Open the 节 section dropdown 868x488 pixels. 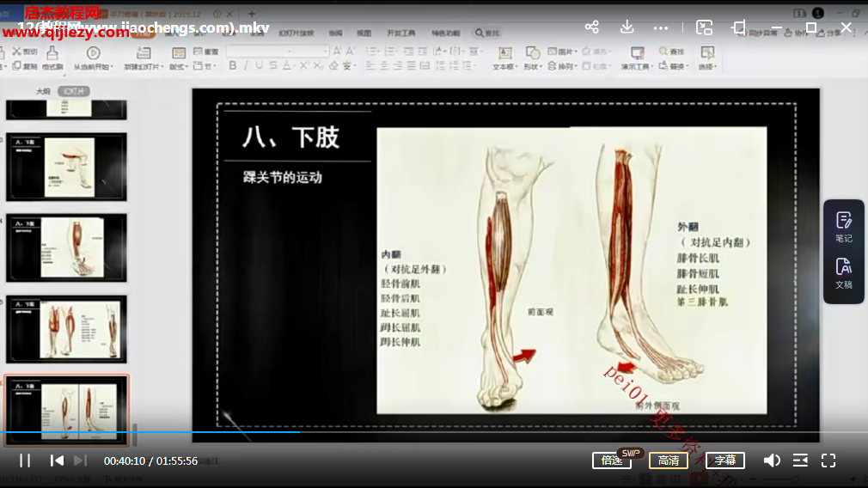(x=205, y=66)
